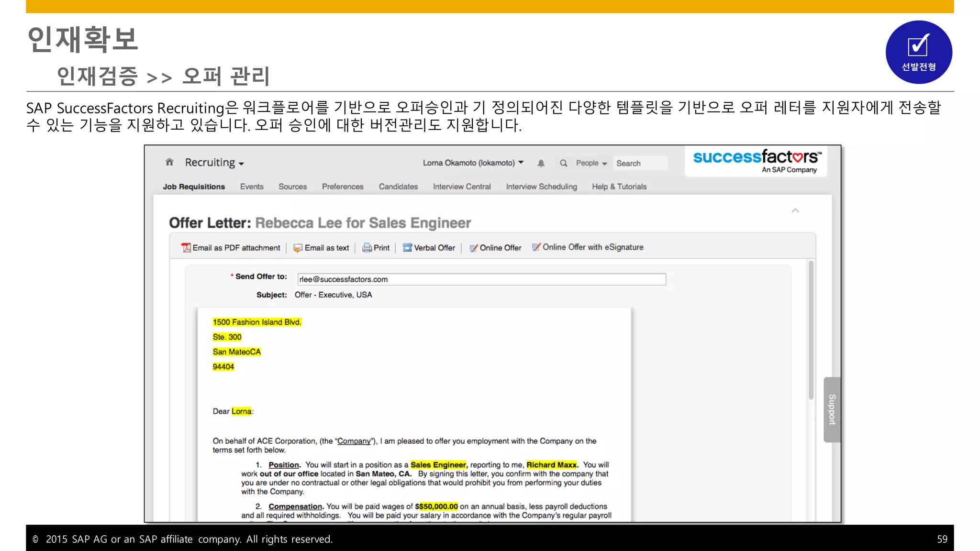
Task: Click the highlighted '$$50,000.00' salary amount
Action: point(436,507)
